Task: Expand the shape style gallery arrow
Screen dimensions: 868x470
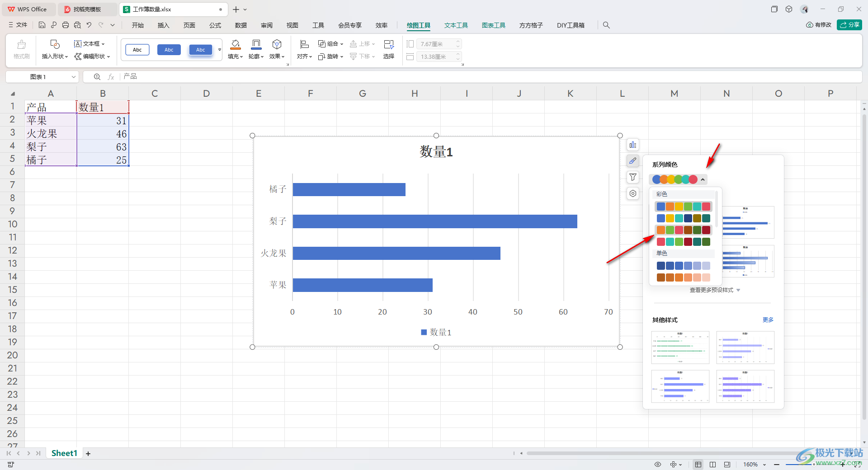Action: point(220,50)
